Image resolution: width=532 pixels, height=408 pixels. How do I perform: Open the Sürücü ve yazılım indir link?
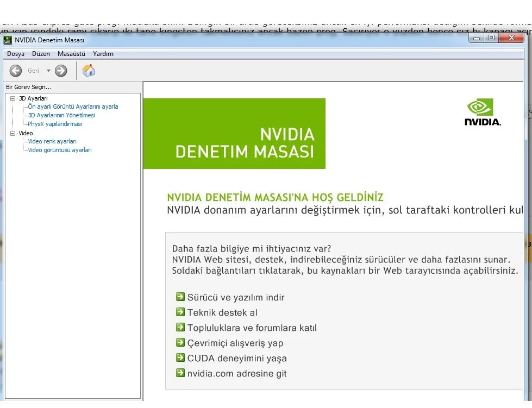(x=236, y=297)
